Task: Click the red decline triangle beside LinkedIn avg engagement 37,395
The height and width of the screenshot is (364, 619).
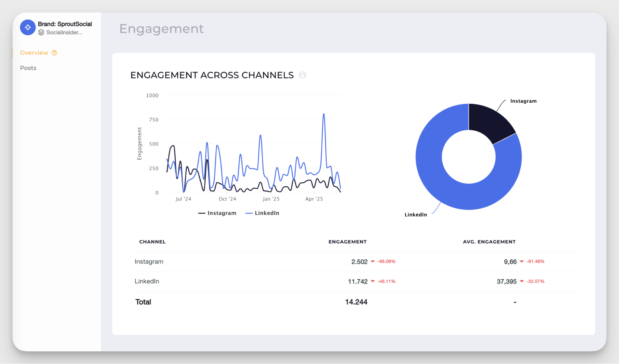Action: tap(522, 281)
